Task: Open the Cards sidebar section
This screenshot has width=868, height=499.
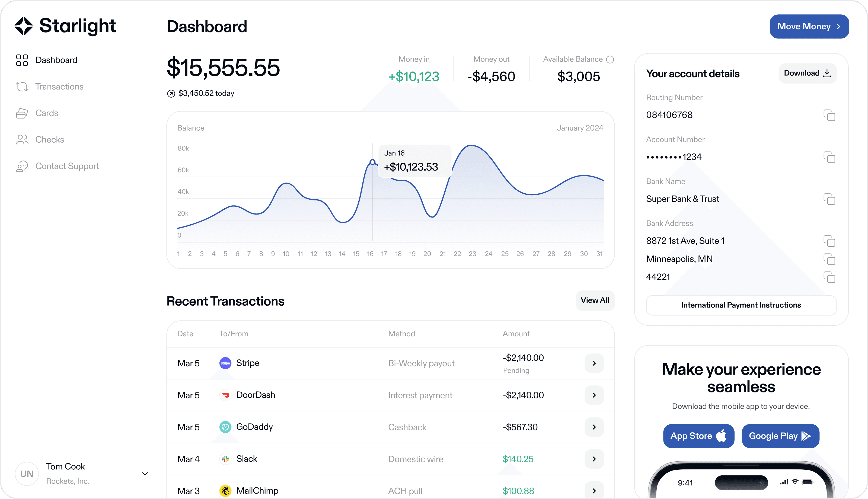Action: tap(47, 113)
